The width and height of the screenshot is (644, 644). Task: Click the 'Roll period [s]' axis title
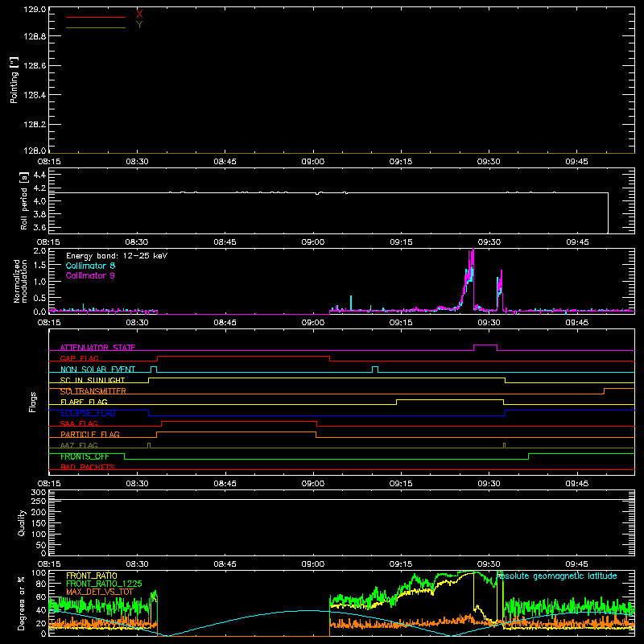click(x=24, y=200)
